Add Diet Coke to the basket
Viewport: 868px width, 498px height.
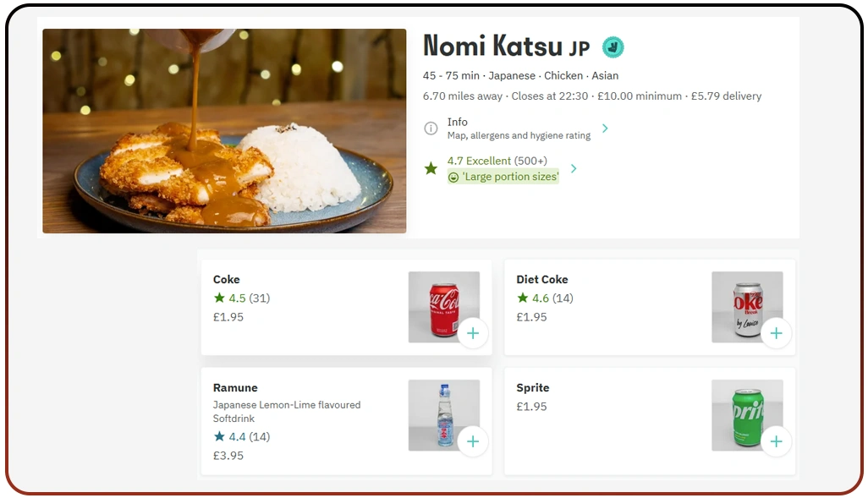tap(775, 333)
